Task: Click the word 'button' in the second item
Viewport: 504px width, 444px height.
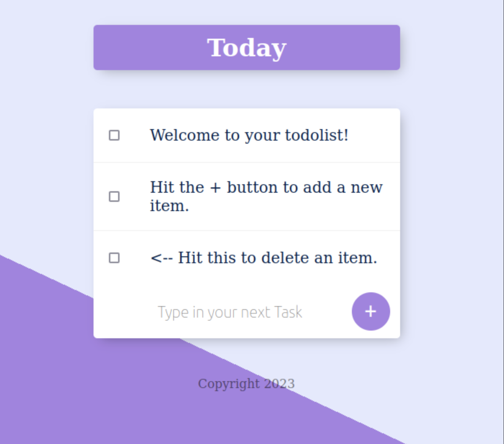Action: click(252, 188)
